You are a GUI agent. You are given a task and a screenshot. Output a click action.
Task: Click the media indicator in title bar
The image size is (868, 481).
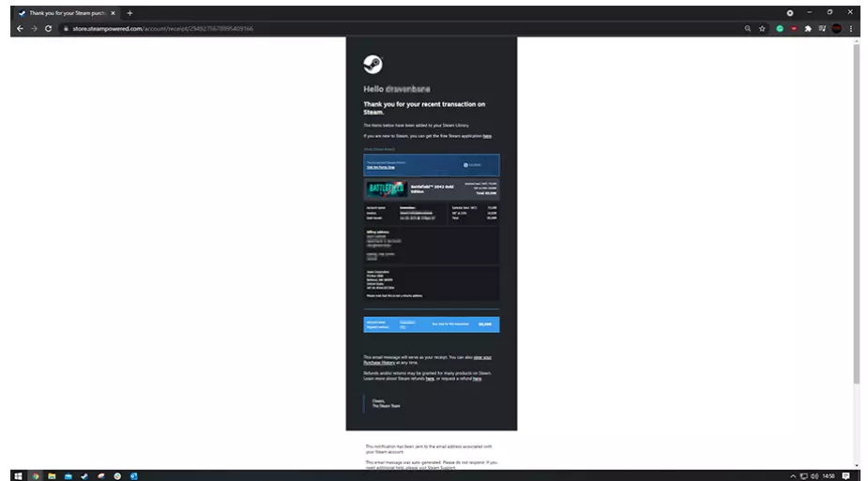[x=790, y=13]
